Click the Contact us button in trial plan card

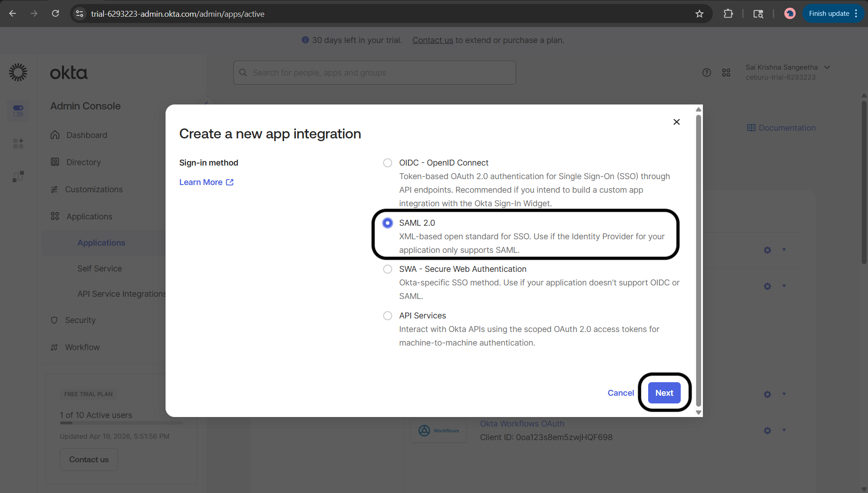[x=89, y=460]
